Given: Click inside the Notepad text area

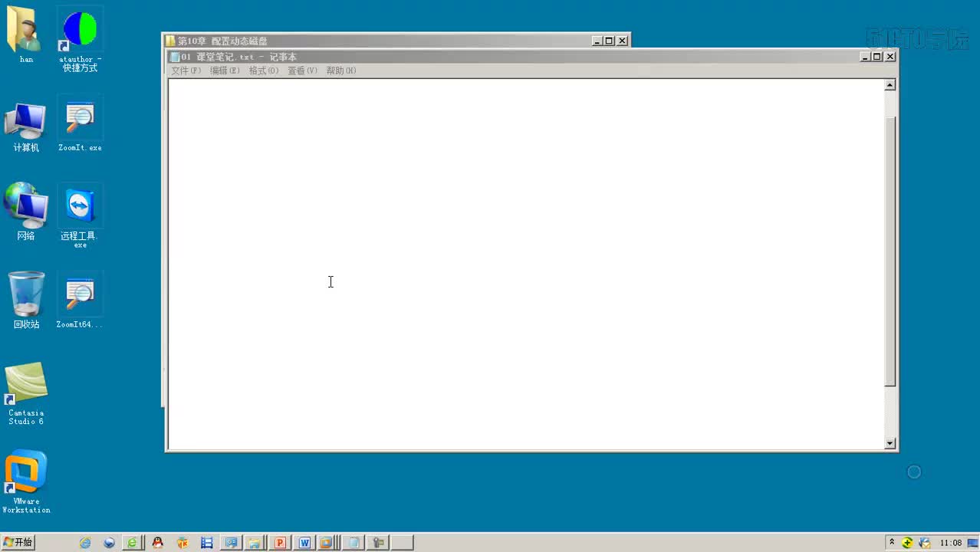Looking at the screenshot, I should point(526,264).
